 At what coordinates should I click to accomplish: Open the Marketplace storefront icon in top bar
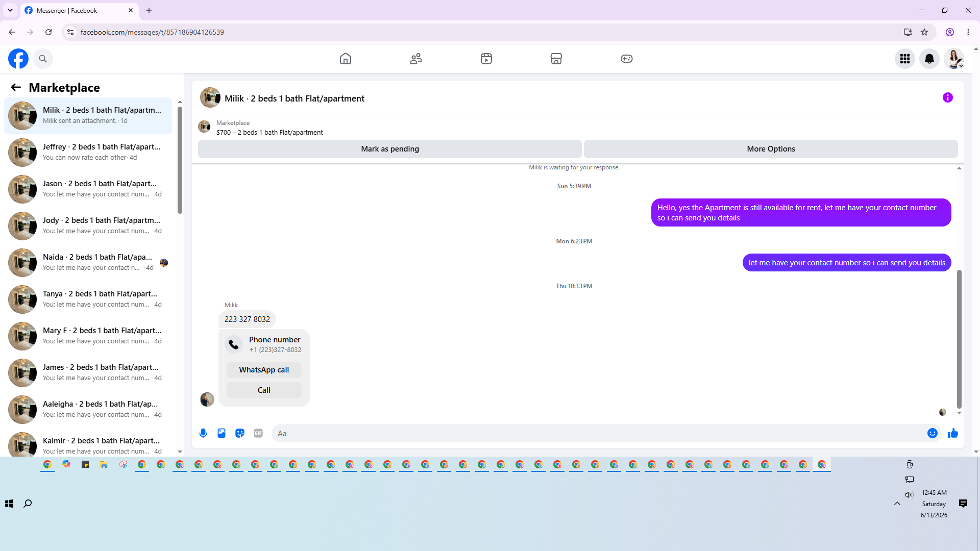pyautogui.click(x=556, y=59)
